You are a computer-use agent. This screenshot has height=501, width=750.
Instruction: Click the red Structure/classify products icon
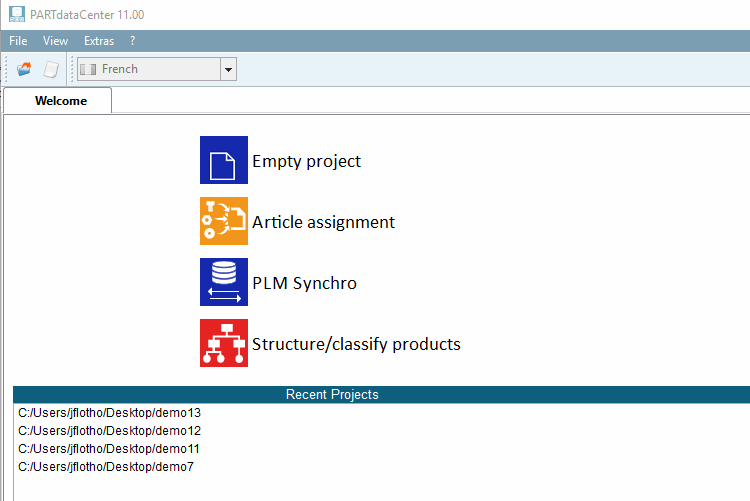(223, 343)
